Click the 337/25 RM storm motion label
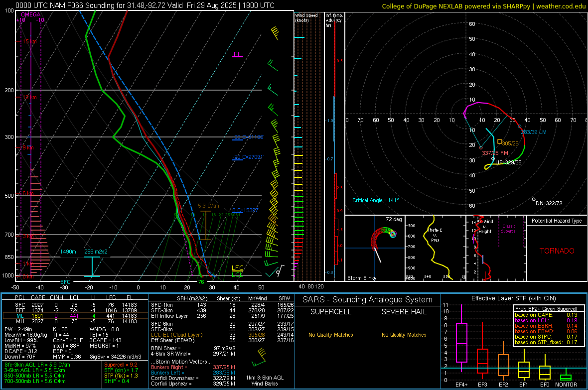 pos(495,153)
